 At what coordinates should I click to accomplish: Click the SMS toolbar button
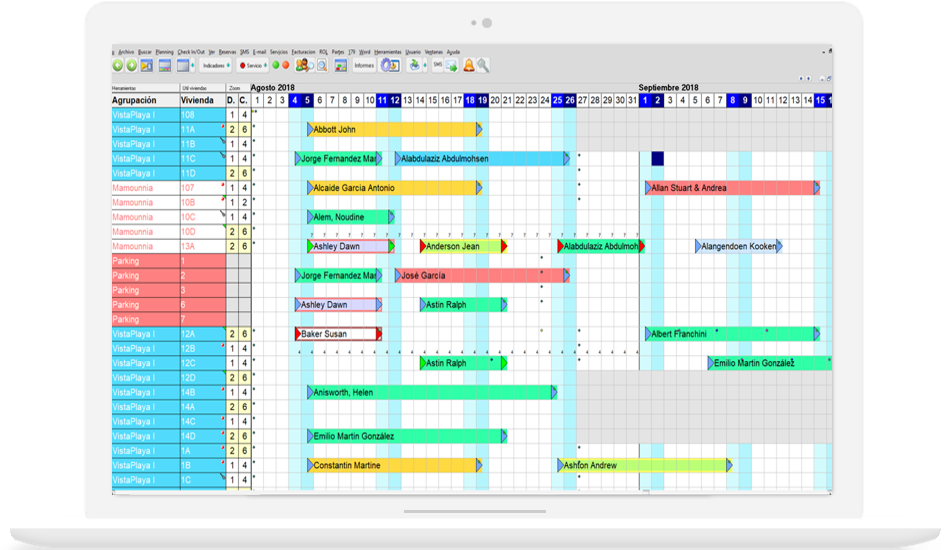(x=437, y=65)
